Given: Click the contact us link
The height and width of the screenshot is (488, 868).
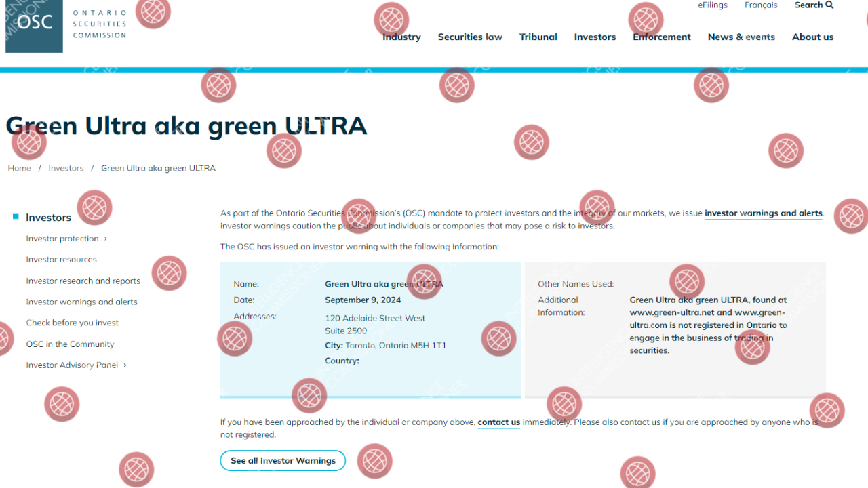Looking at the screenshot, I should click(x=499, y=422).
